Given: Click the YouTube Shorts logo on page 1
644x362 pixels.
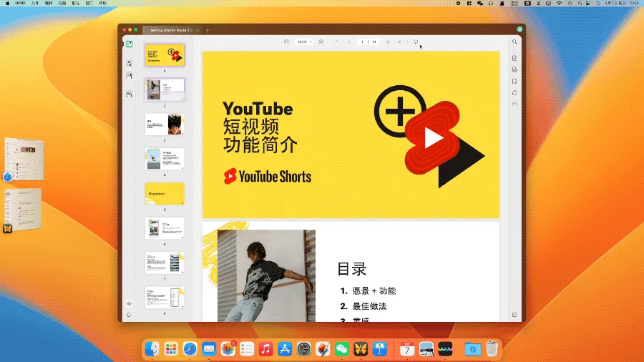Looking at the screenshot, I should pos(268,177).
